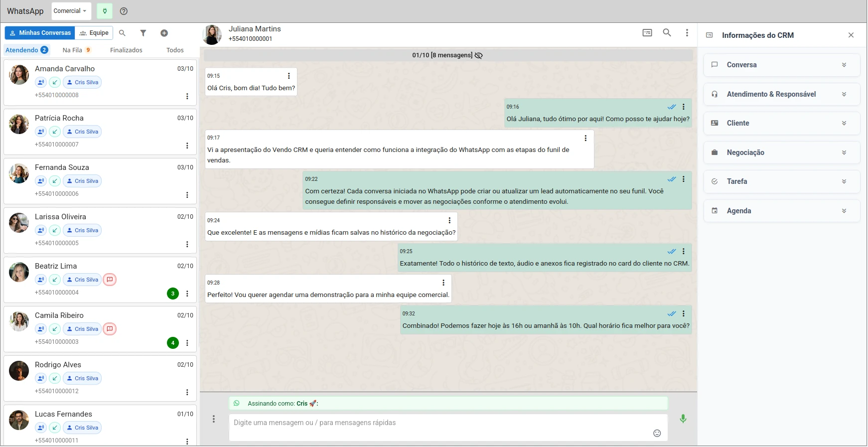Click the red chat icon on Beatriz Lima
The height and width of the screenshot is (447, 868).
click(x=110, y=280)
